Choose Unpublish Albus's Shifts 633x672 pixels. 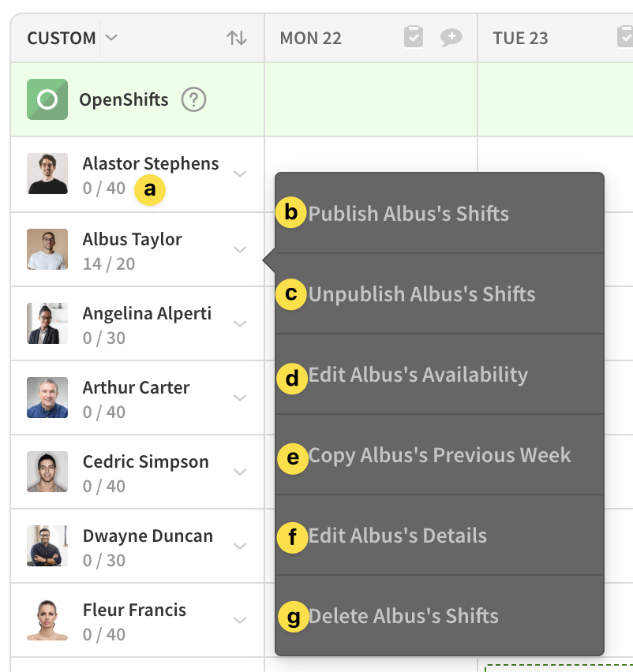(439, 294)
